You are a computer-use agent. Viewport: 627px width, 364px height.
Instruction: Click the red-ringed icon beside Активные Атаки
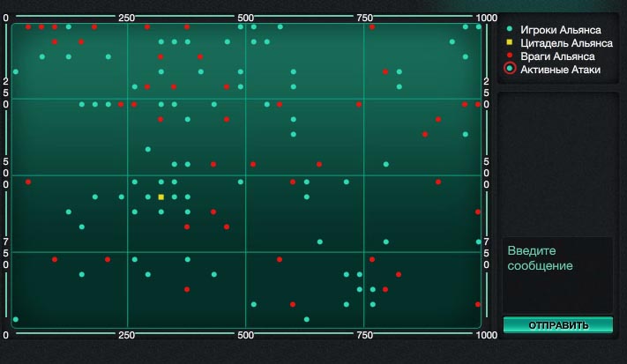pyautogui.click(x=510, y=69)
